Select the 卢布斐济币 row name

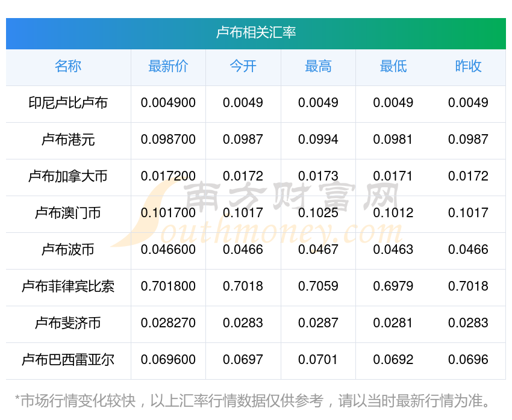click(68, 323)
